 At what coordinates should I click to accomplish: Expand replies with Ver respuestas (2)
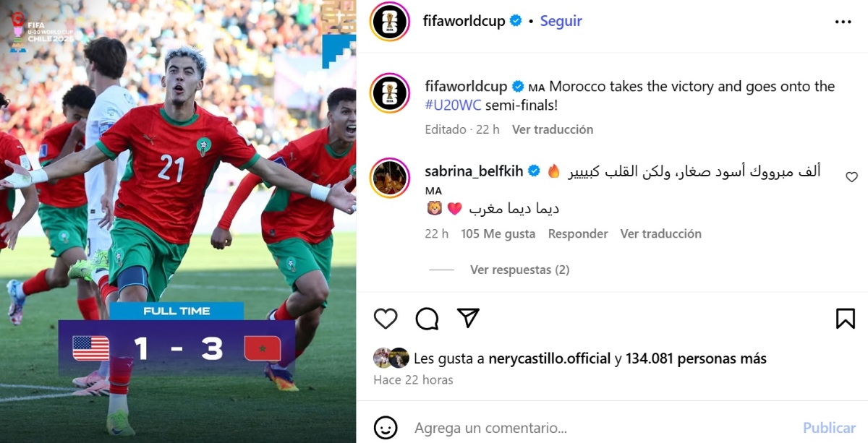click(519, 270)
